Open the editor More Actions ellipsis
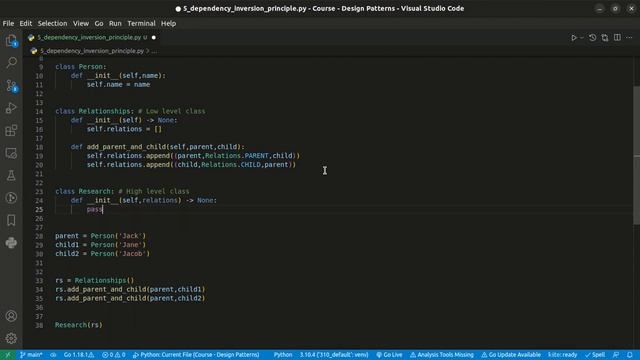Viewport: 640px width, 360px height. [629, 38]
